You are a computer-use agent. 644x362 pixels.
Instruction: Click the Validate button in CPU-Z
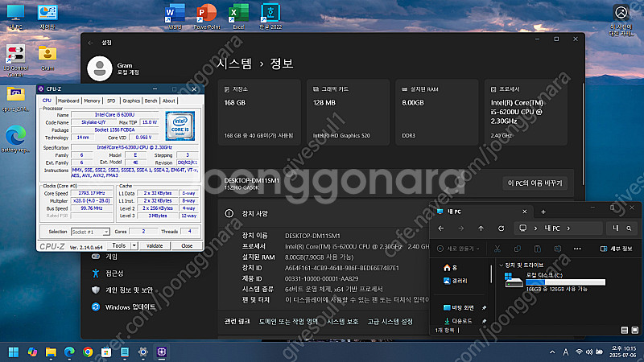155,246
